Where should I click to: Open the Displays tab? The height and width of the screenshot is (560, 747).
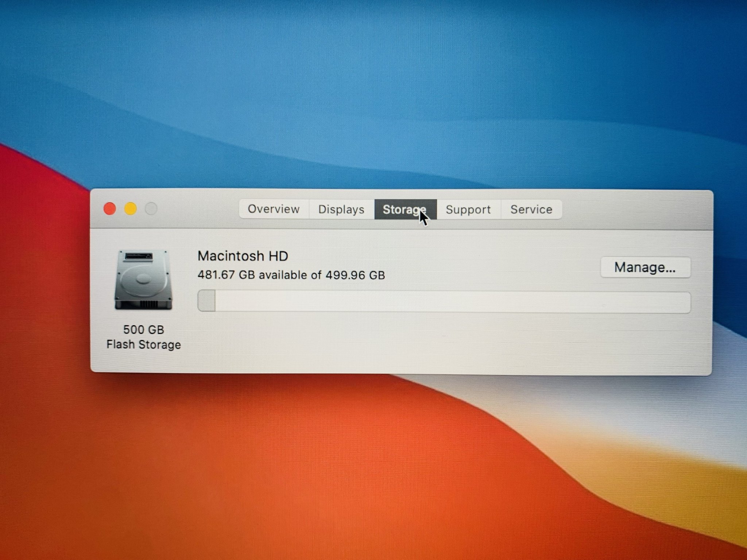pyautogui.click(x=342, y=209)
